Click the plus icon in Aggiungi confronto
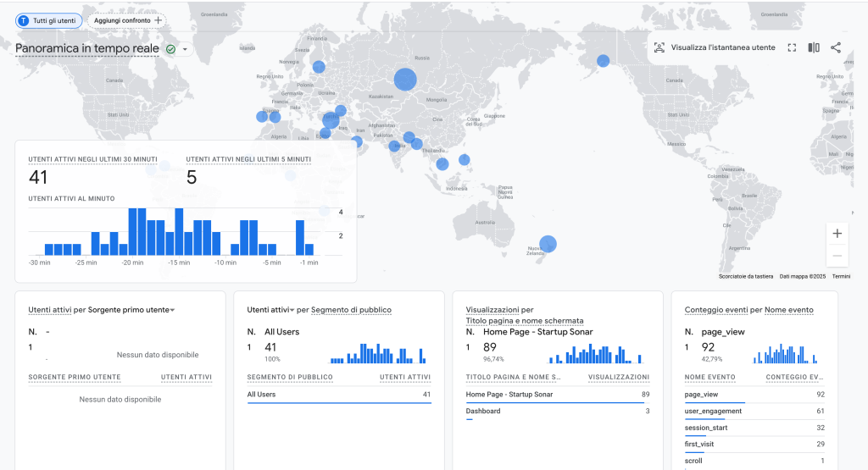Screen dimensions: 868x470 (159, 19)
